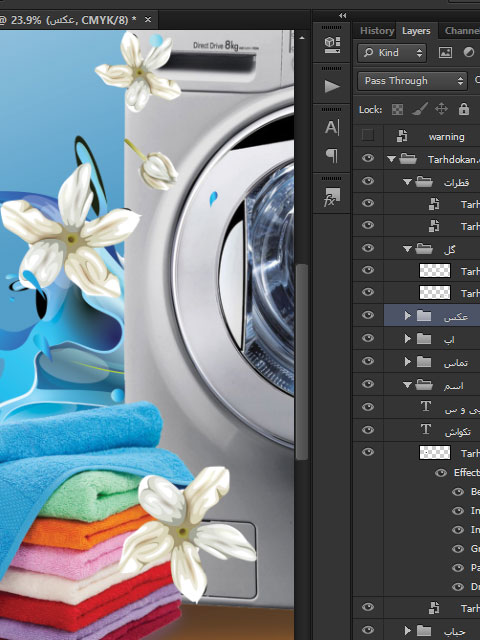This screenshot has height=640, width=480.
Task: Toggle Effects visibility eye
Action: (441, 473)
